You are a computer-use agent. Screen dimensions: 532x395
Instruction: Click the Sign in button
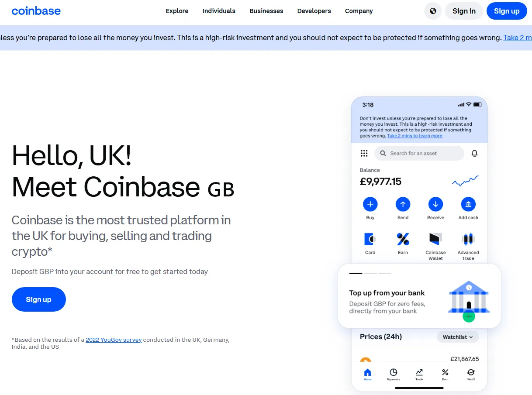(464, 11)
